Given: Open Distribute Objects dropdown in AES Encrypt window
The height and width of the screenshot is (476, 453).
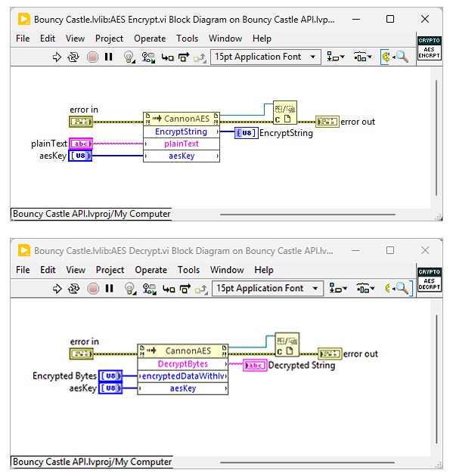Looking at the screenshot, I should [x=362, y=57].
